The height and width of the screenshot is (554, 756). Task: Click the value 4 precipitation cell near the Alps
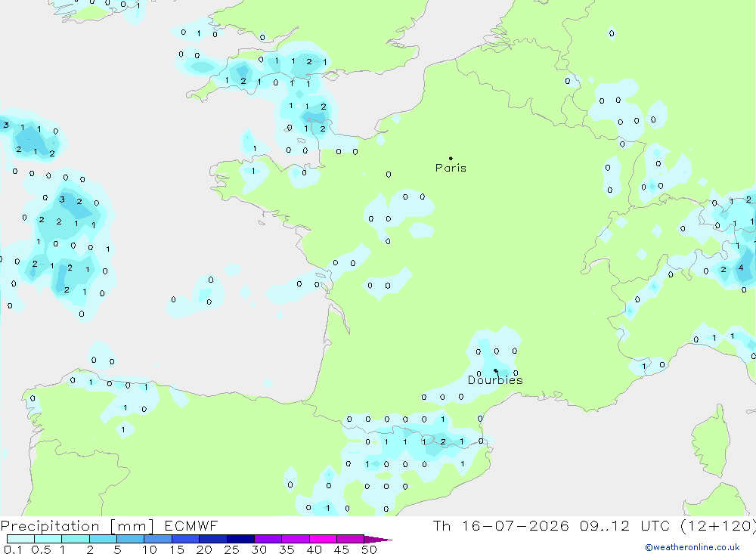pyautogui.click(x=741, y=268)
